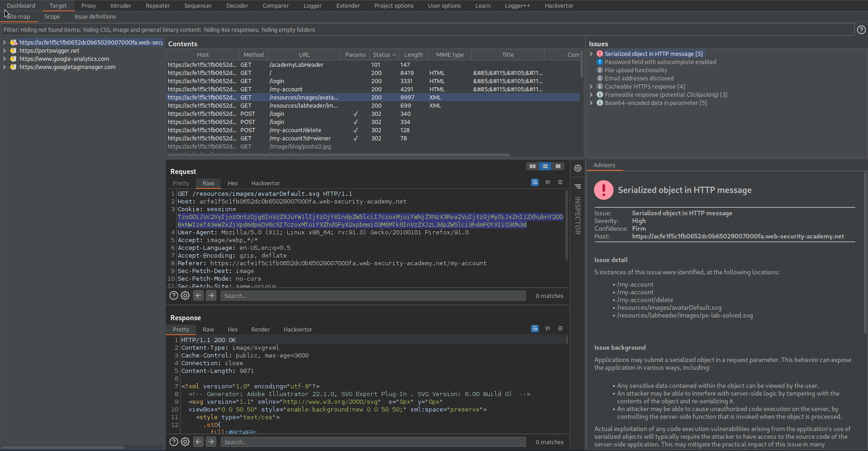
Task: Open the Repeater tab
Action: [x=158, y=5]
